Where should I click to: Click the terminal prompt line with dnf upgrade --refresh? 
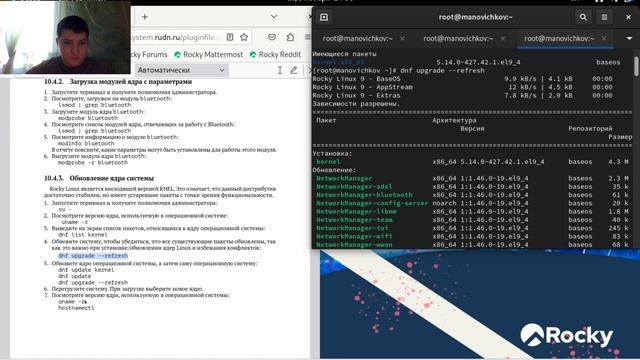[398, 70]
